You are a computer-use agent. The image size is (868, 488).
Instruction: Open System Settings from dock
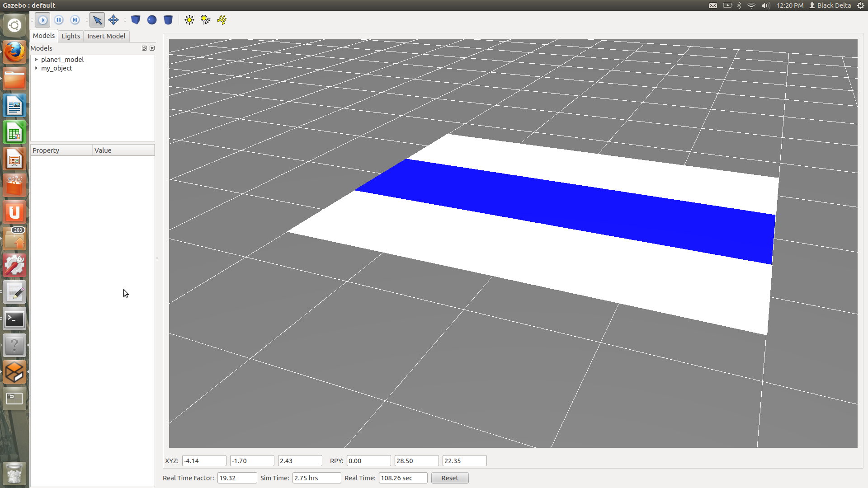point(14,266)
